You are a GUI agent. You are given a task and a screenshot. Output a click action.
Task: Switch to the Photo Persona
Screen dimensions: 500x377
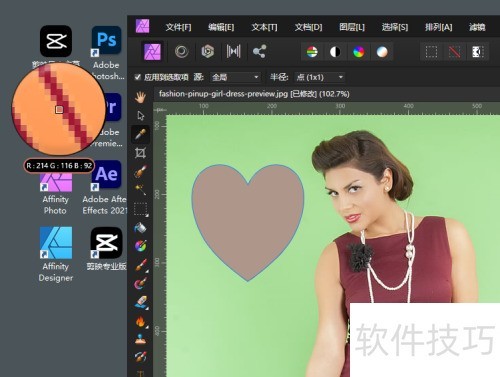click(152, 52)
